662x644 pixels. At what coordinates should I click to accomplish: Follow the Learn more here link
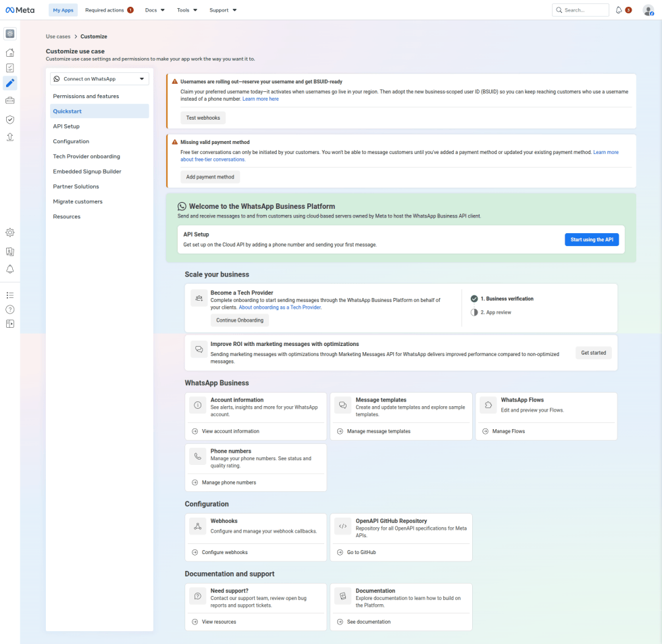tap(261, 99)
